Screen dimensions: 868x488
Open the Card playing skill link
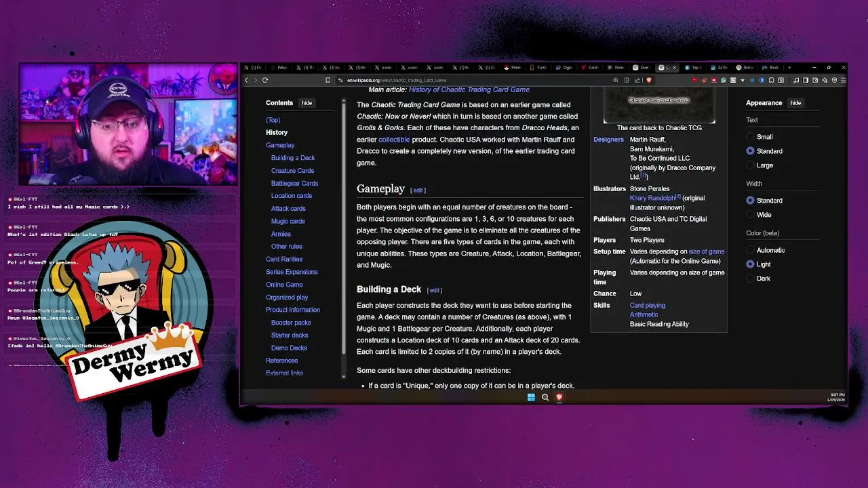648,305
